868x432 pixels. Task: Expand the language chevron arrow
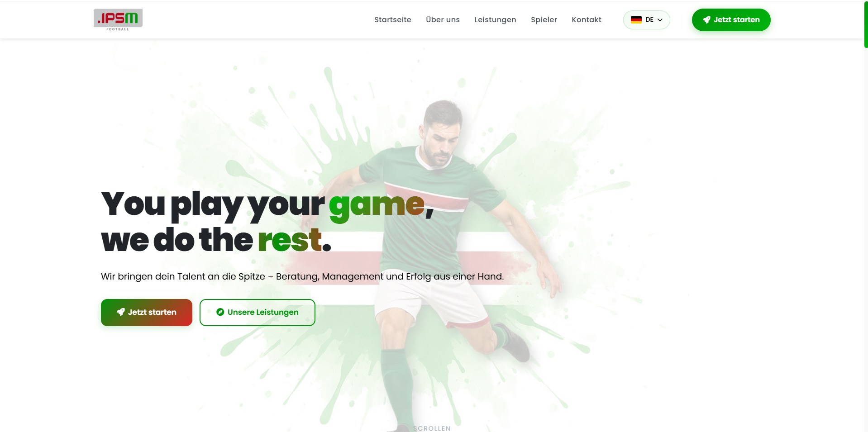[660, 20]
